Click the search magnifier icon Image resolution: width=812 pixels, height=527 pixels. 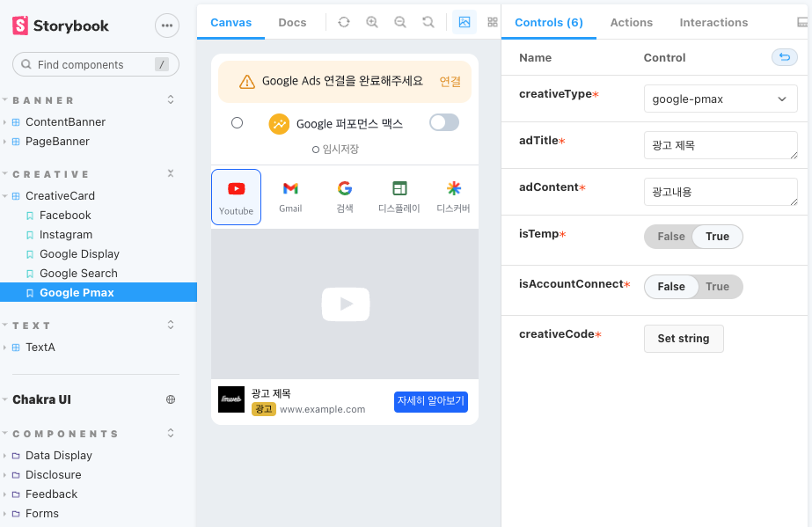[x=26, y=64]
